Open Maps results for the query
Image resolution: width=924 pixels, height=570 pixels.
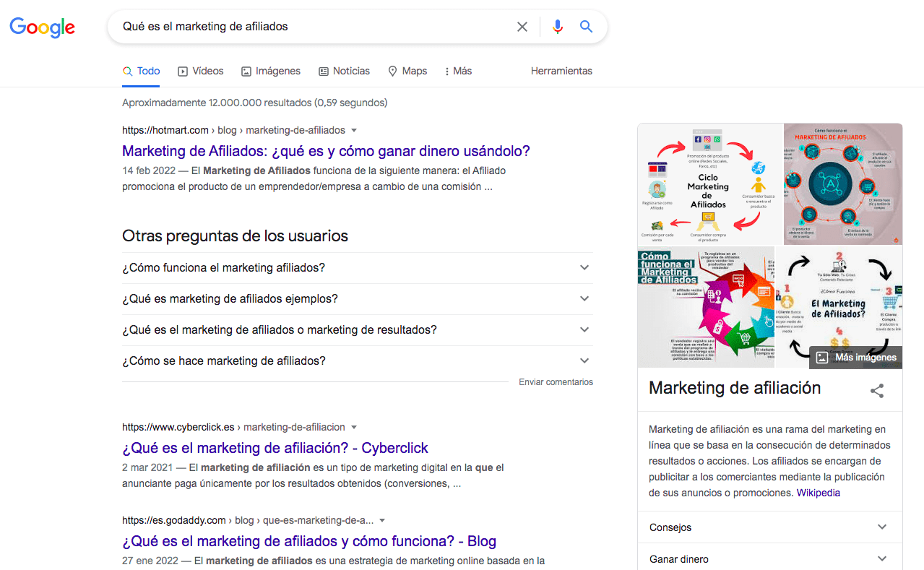pyautogui.click(x=407, y=71)
